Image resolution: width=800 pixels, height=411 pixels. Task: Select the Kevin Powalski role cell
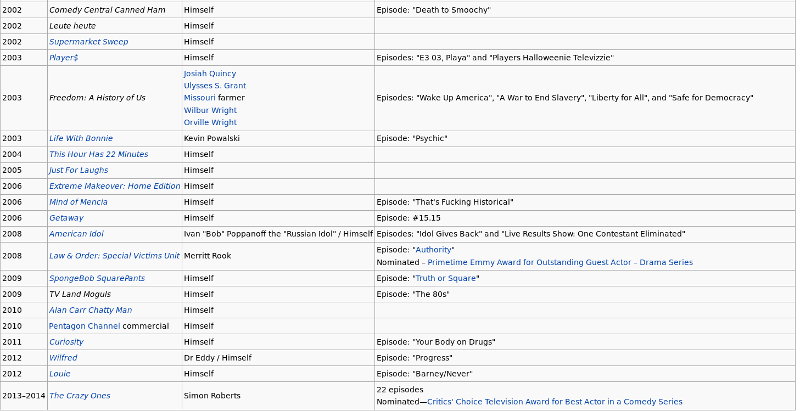278,138
